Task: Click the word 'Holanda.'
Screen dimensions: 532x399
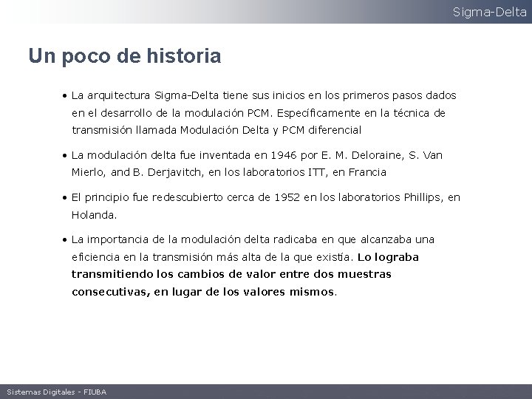Action: tap(95, 215)
